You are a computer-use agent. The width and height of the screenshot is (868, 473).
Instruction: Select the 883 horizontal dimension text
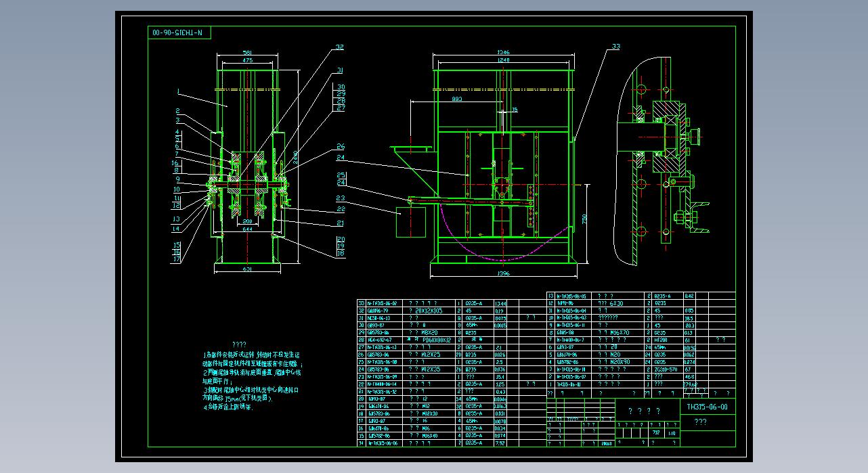point(456,99)
